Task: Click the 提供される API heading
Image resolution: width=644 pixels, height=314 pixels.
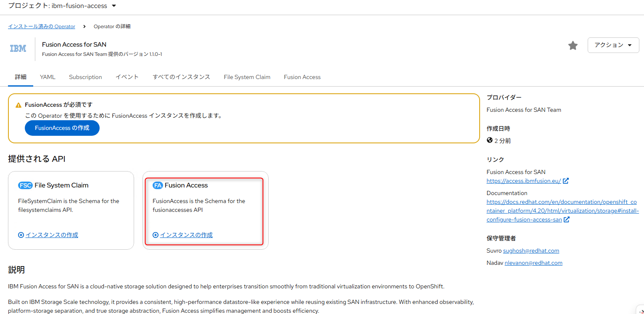Action: (x=37, y=159)
